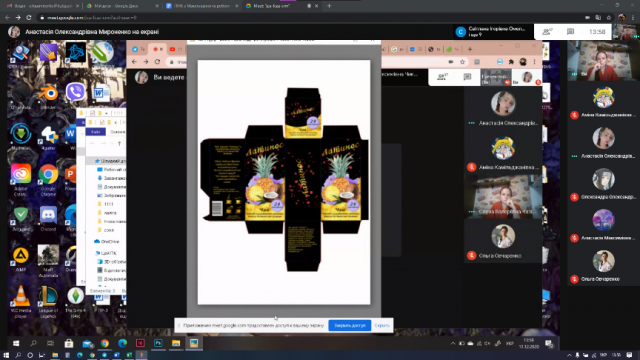Click the blue stop sharing access button
Viewport: 640px width, 360px height.
[350, 325]
